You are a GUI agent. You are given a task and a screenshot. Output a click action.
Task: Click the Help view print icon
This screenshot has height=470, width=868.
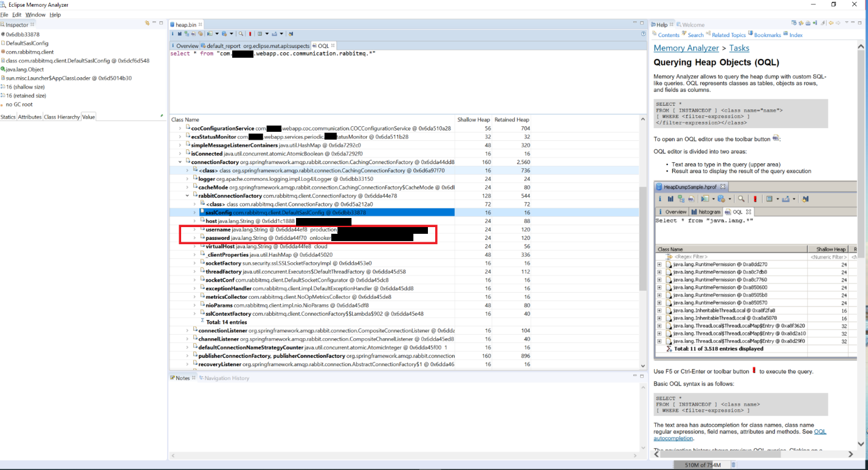tap(808, 23)
